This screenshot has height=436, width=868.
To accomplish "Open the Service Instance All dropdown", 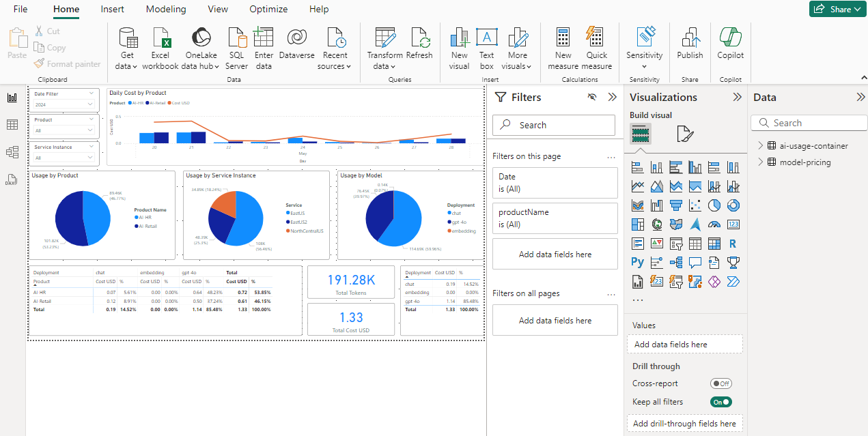I will pyautogui.click(x=64, y=158).
